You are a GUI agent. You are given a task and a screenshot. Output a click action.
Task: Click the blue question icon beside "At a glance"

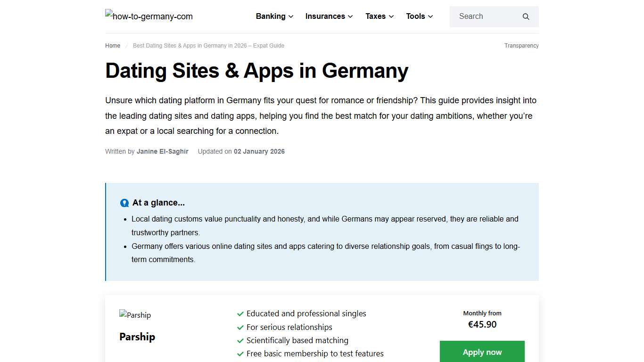coord(124,203)
